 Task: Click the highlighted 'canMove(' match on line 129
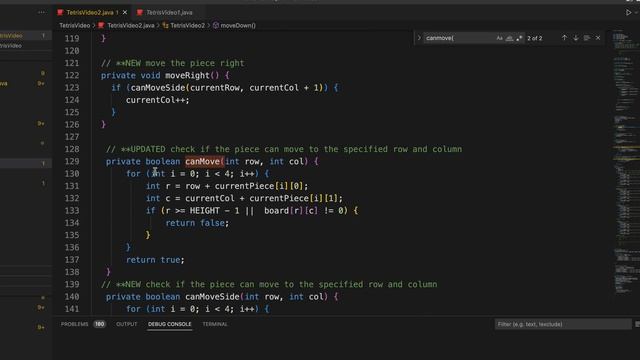204,161
